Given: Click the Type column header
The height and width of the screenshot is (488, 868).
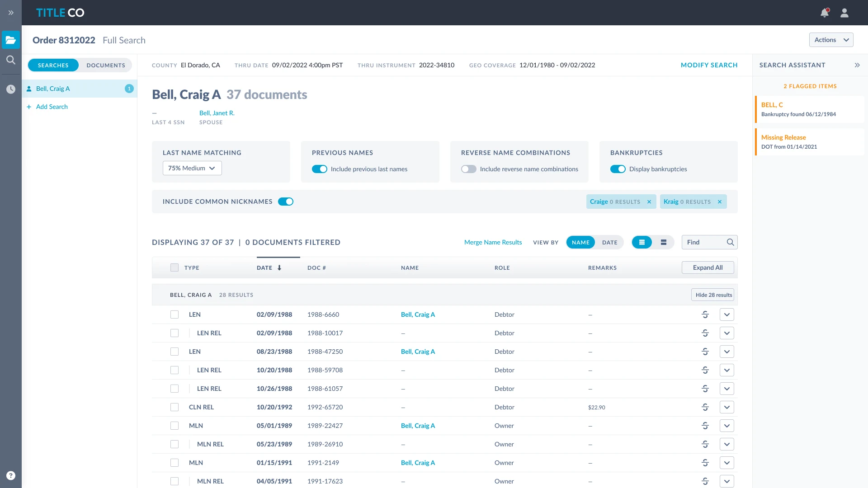Looking at the screenshot, I should [x=192, y=267].
